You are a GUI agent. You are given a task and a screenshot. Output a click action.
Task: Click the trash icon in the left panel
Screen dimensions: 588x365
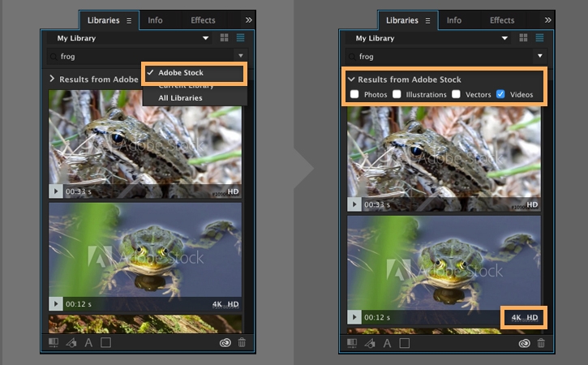click(x=242, y=342)
